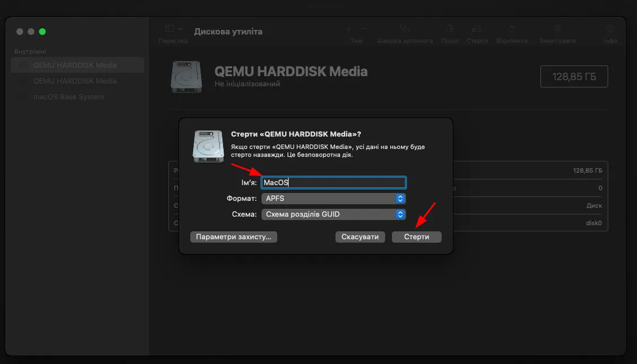The image size is (637, 364).
Task: Toggle the sidebar view icon in toolbar
Action: [170, 28]
